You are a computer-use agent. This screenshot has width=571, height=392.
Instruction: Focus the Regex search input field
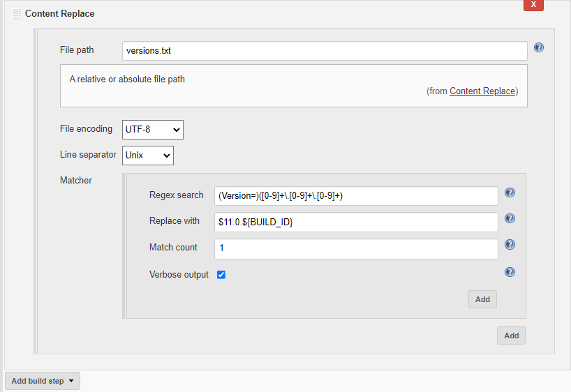[x=356, y=196]
